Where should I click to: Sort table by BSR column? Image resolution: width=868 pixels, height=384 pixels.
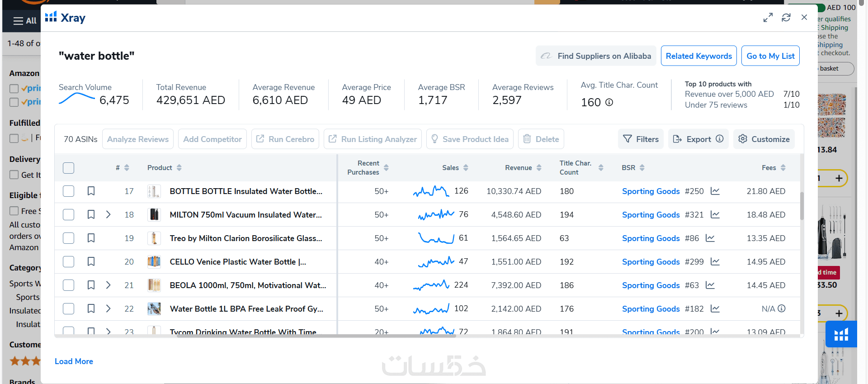pyautogui.click(x=642, y=168)
